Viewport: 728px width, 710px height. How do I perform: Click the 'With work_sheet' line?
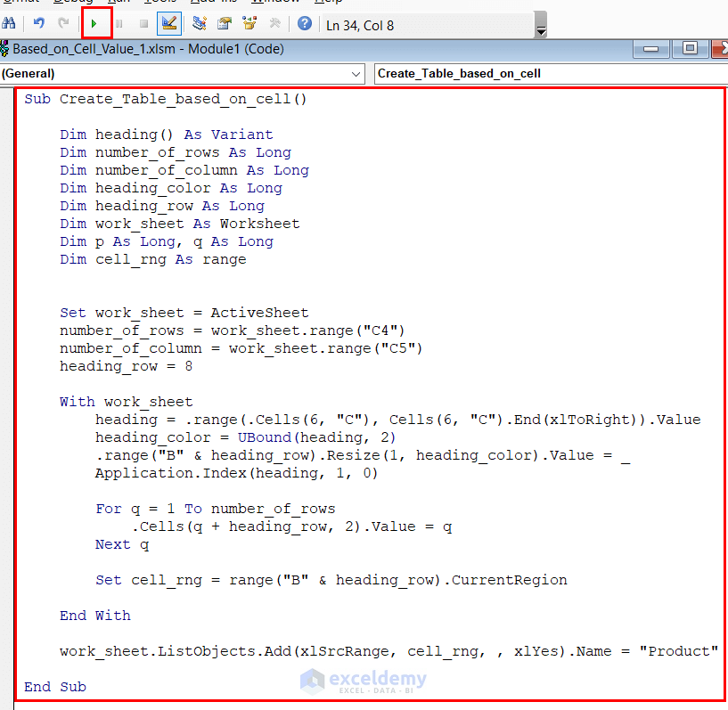click(x=127, y=402)
